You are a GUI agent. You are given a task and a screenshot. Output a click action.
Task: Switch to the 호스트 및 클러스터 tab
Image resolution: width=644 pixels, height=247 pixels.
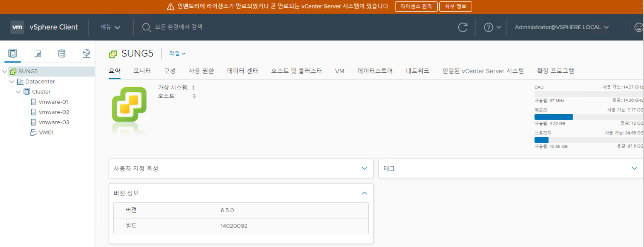coord(296,71)
